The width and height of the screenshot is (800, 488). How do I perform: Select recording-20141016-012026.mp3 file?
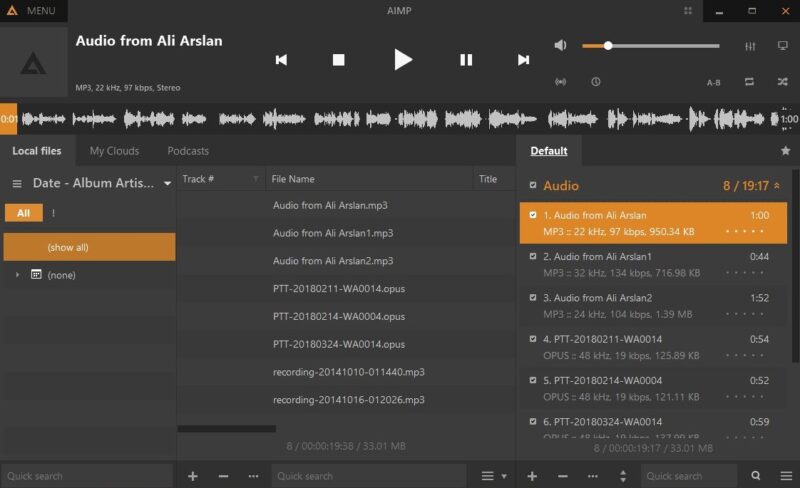[346, 400]
